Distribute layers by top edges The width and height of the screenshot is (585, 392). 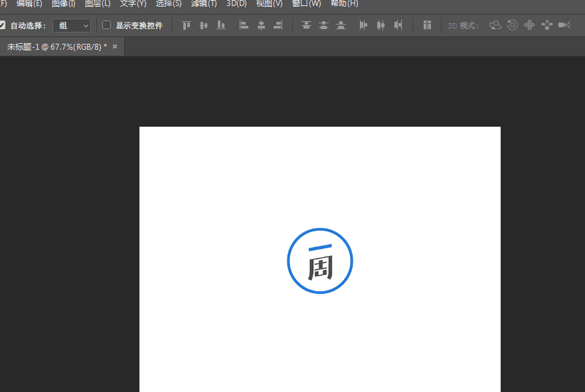[306, 25]
